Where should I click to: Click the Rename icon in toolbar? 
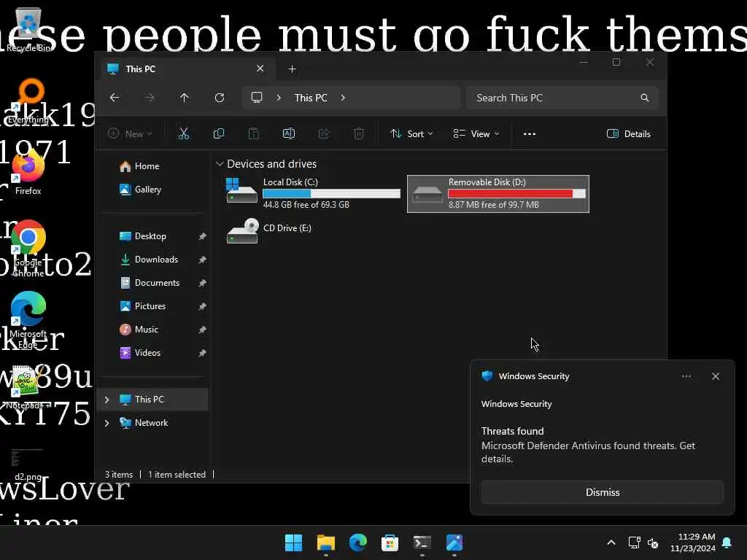point(289,134)
